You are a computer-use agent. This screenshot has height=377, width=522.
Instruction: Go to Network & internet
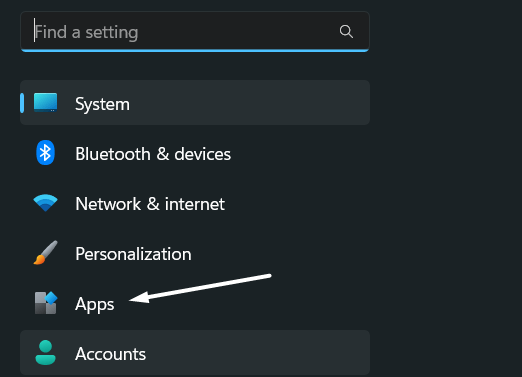click(x=195, y=203)
